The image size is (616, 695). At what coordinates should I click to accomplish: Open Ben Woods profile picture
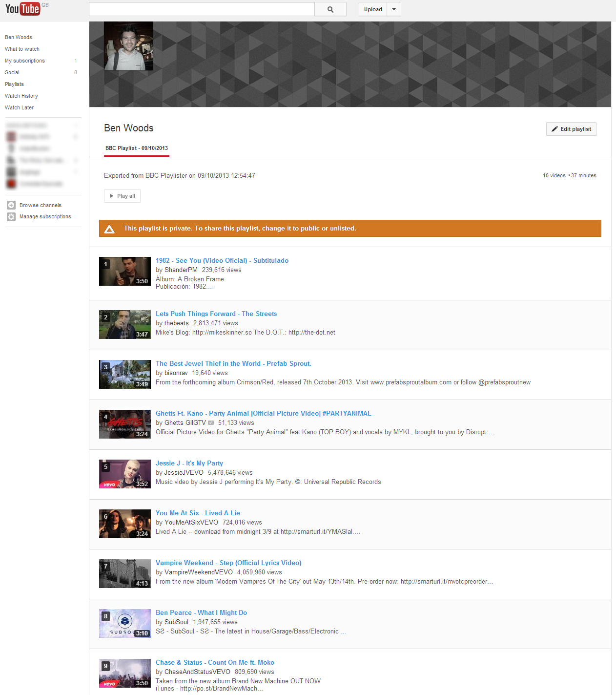[x=128, y=46]
